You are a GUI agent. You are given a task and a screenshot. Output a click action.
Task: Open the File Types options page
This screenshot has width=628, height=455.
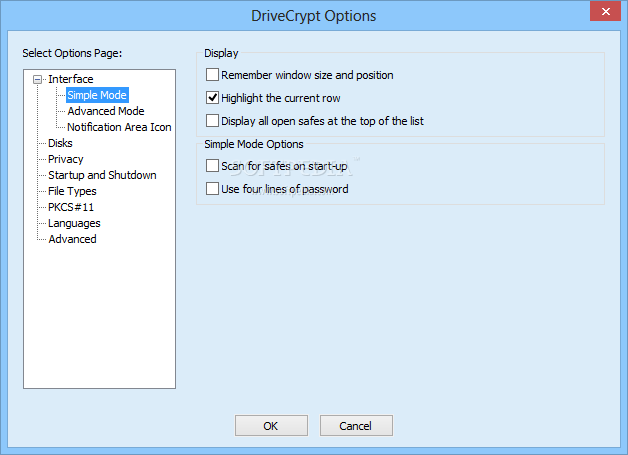pyautogui.click(x=72, y=191)
